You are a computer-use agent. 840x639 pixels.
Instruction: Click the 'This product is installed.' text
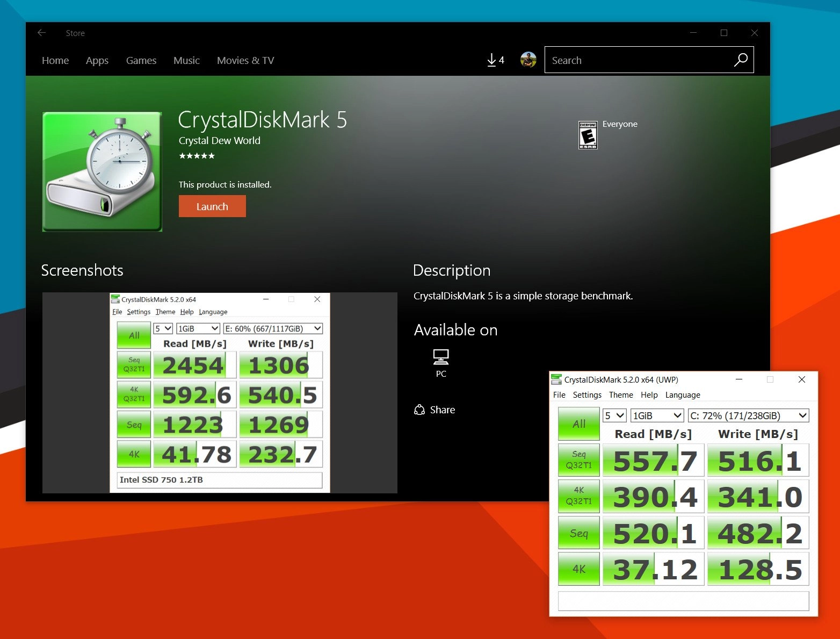pos(225,184)
